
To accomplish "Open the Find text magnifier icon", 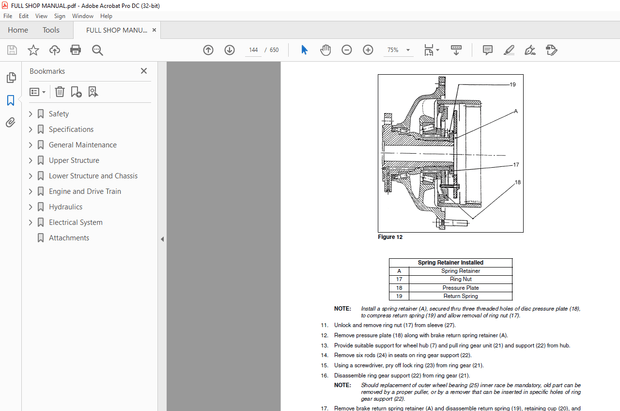I will click(97, 50).
